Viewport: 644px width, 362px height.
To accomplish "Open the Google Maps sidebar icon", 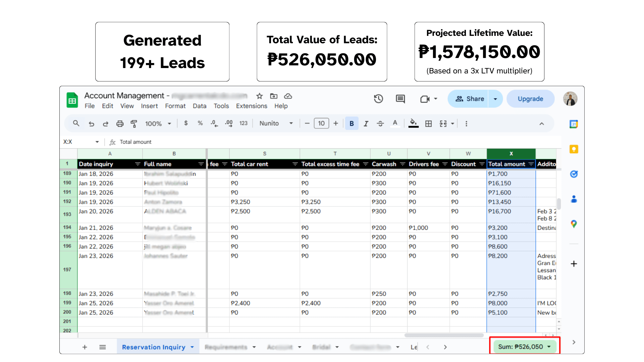I will [574, 224].
